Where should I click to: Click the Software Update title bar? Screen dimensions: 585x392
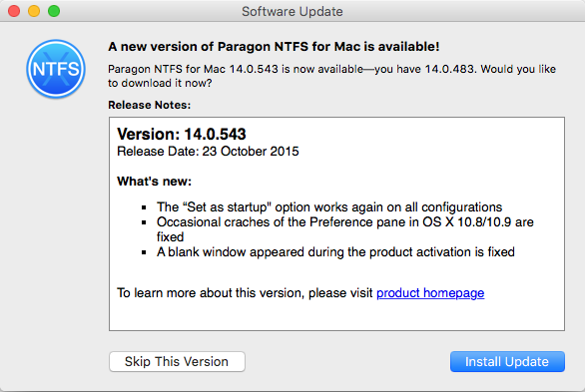coord(292,11)
